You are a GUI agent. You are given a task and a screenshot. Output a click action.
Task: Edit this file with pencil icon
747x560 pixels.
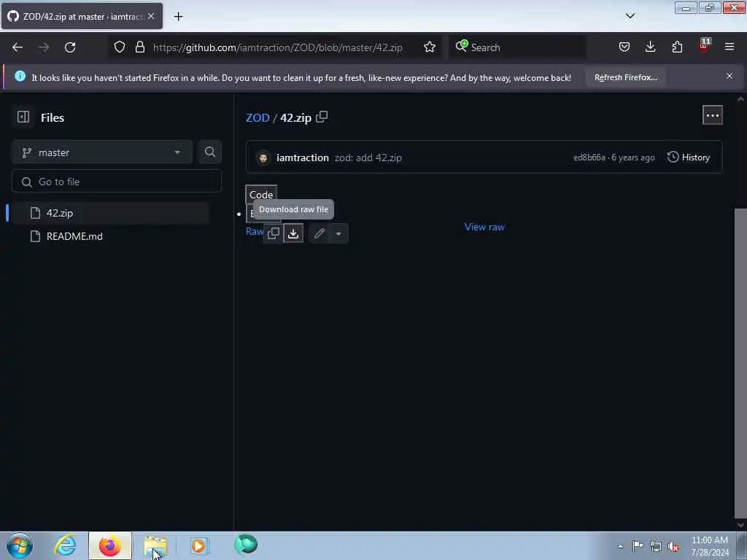320,233
